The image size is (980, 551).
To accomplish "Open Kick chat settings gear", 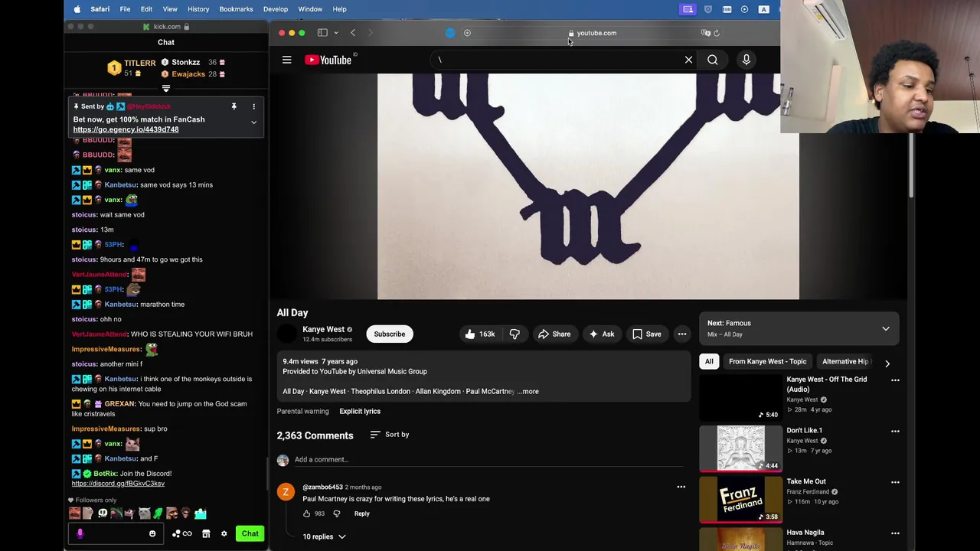I will click(224, 533).
